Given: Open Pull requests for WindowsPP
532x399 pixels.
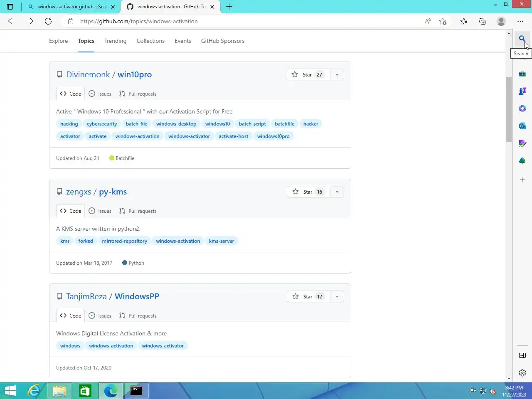Looking at the screenshot, I should tap(138, 316).
